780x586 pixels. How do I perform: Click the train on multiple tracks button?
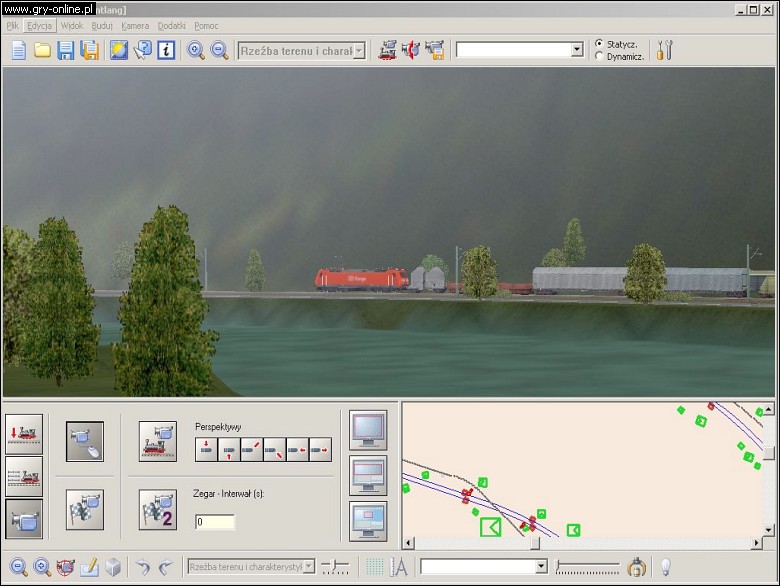click(x=24, y=477)
